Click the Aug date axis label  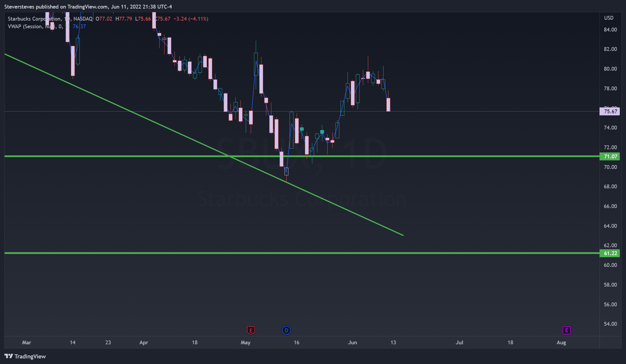click(561, 343)
